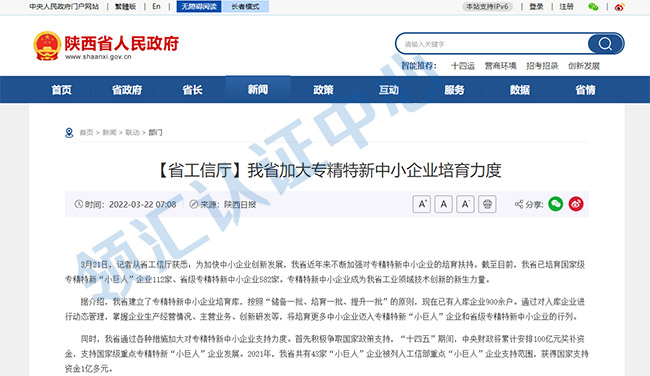This screenshot has width=650, height=376.
Task: Share article via red Weibo icon
Action: 576,204
